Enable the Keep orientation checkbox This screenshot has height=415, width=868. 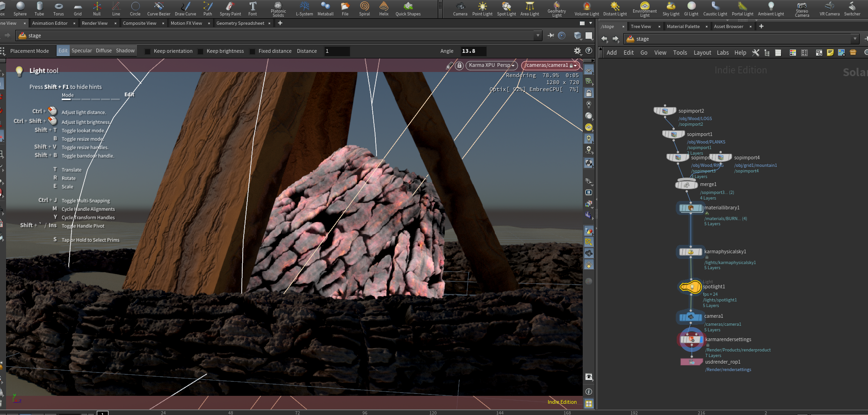click(148, 51)
